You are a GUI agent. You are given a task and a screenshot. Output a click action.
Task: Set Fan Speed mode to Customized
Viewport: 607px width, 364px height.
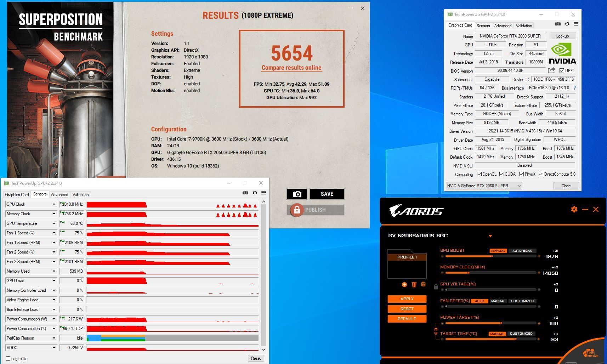tap(522, 301)
